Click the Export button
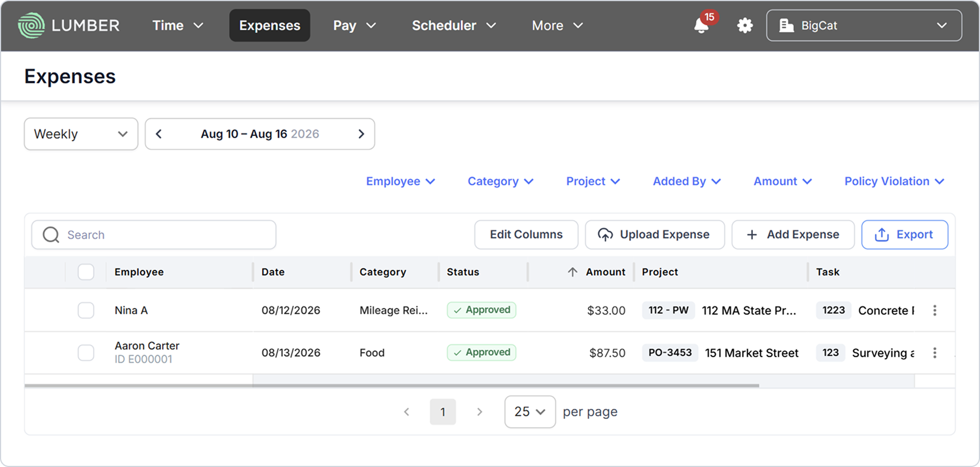980x467 pixels. pos(904,235)
